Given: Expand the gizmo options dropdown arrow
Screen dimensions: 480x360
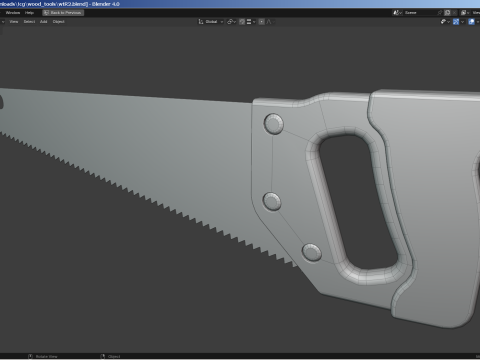Looking at the screenshot, I should point(462,22).
